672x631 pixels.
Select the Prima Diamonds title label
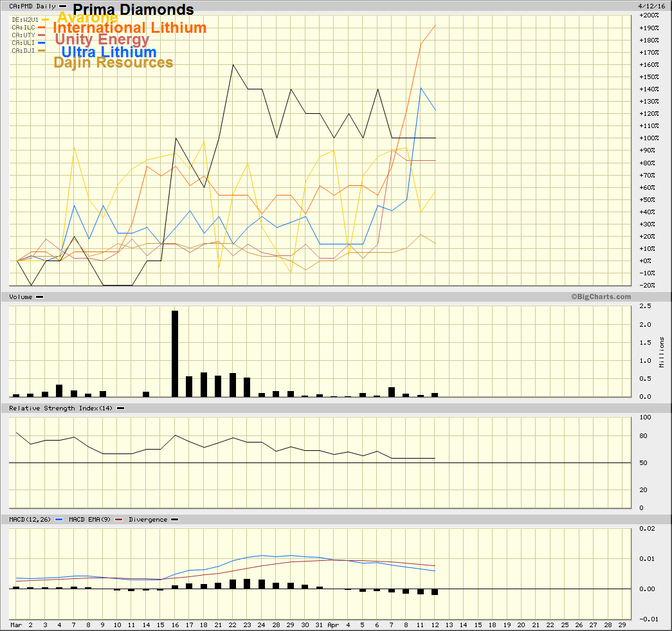tap(133, 10)
